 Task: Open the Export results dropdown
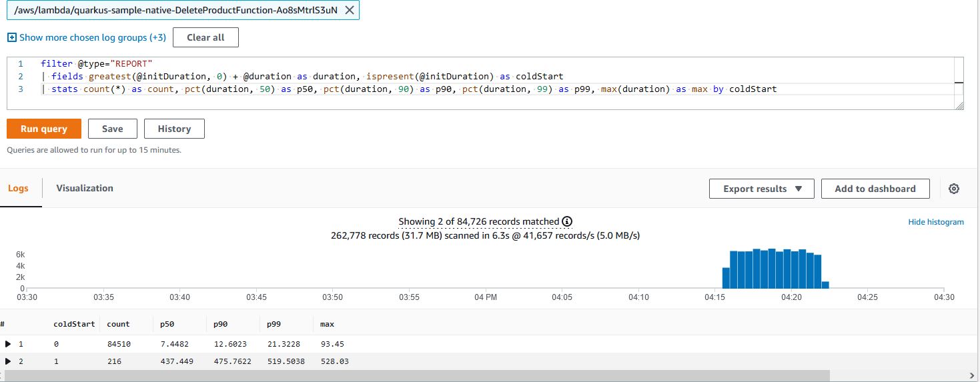pos(762,189)
